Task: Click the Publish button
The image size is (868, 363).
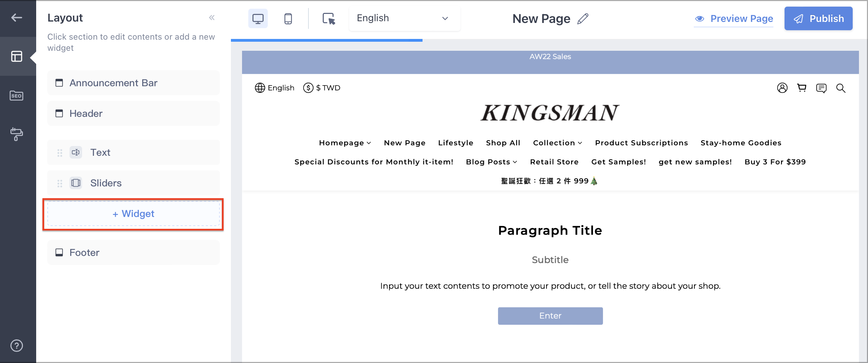Action: (x=818, y=18)
